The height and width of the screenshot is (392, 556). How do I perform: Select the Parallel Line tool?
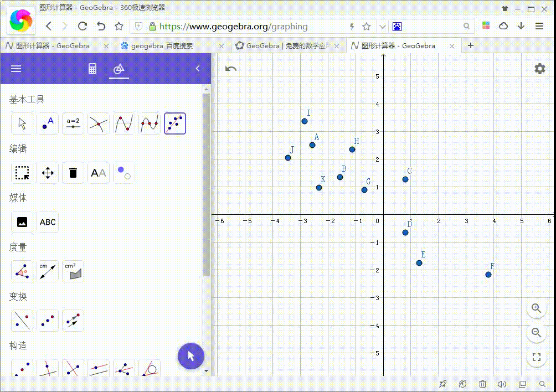coord(98,368)
